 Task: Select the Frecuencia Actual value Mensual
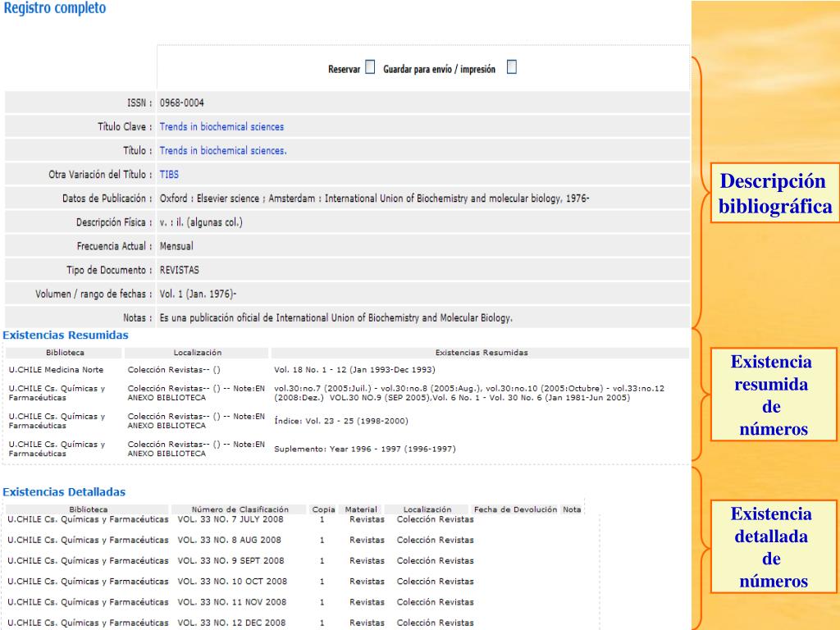(176, 246)
